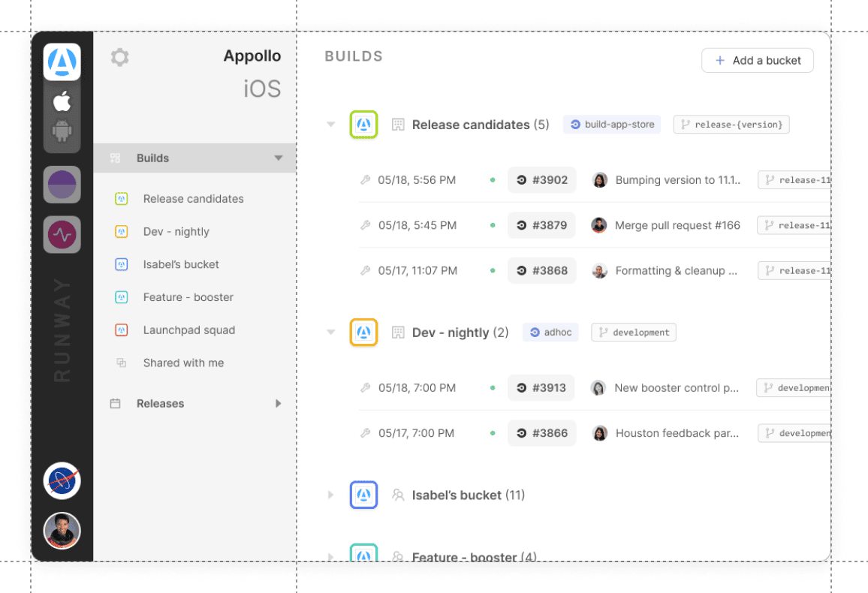Image resolution: width=868 pixels, height=593 pixels.
Task: Click wrench icon for 05/18, 5:56 PM build
Action: 366,180
